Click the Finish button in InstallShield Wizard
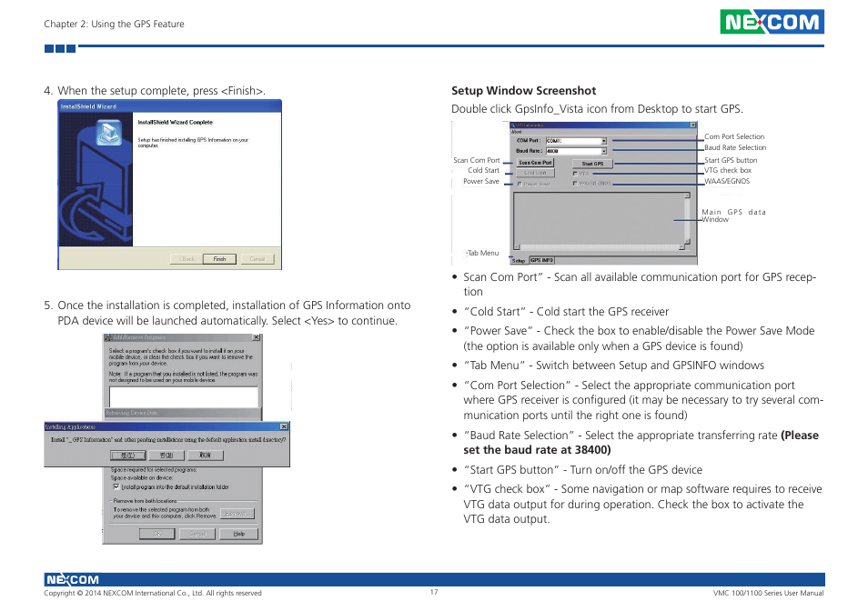The height and width of the screenshot is (611, 868). (219, 259)
